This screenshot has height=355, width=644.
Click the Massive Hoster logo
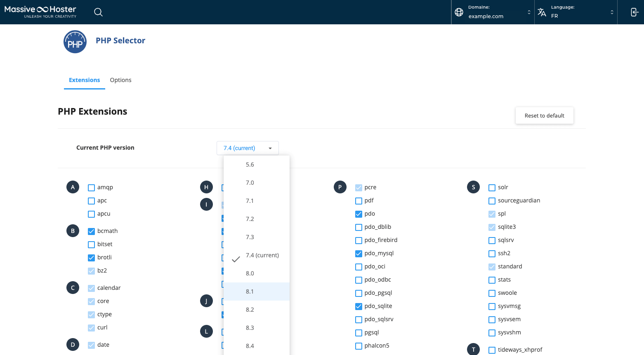(x=40, y=12)
